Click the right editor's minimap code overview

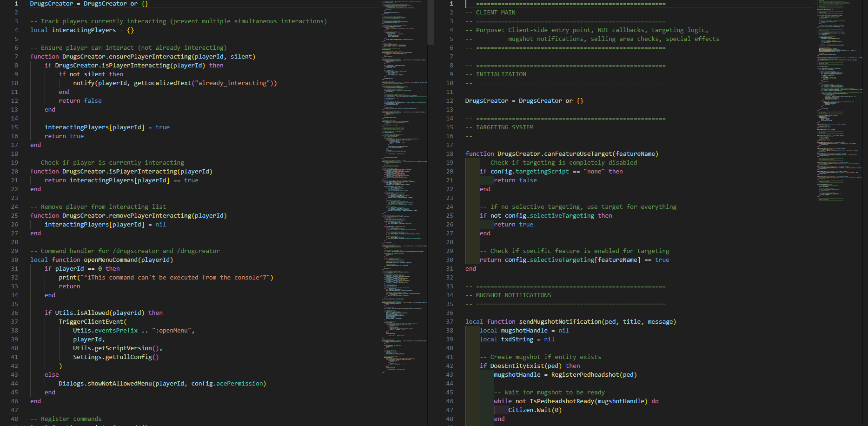coord(839,100)
